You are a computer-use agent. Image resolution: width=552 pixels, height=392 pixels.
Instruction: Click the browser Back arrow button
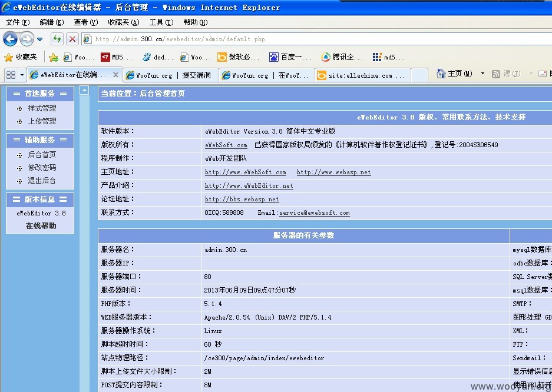coord(10,39)
